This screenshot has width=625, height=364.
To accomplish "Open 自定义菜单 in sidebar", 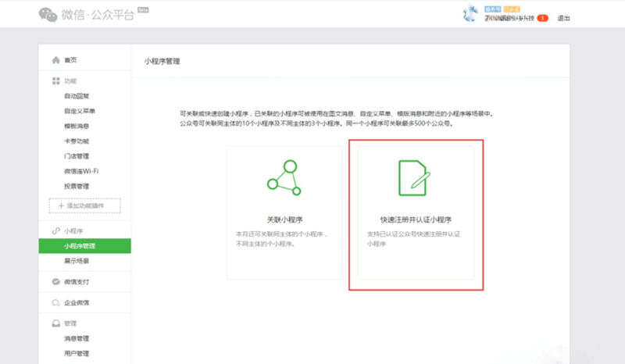I will pyautogui.click(x=79, y=111).
